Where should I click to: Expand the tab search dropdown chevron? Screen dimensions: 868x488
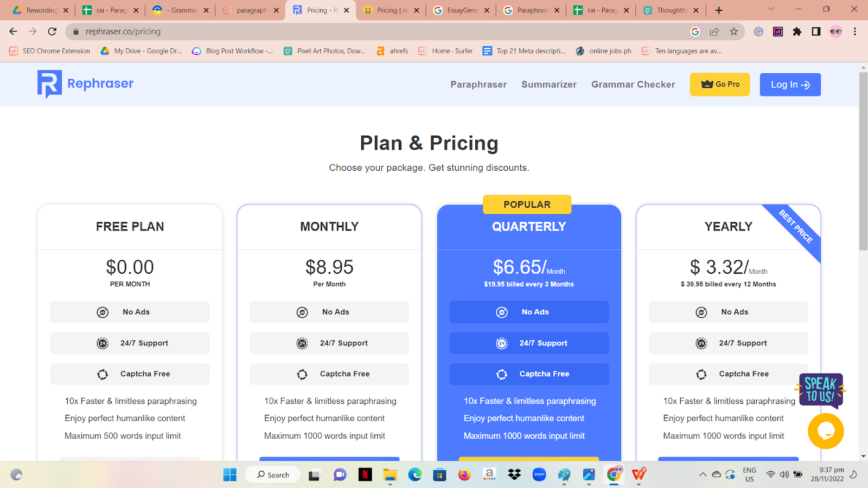click(771, 9)
